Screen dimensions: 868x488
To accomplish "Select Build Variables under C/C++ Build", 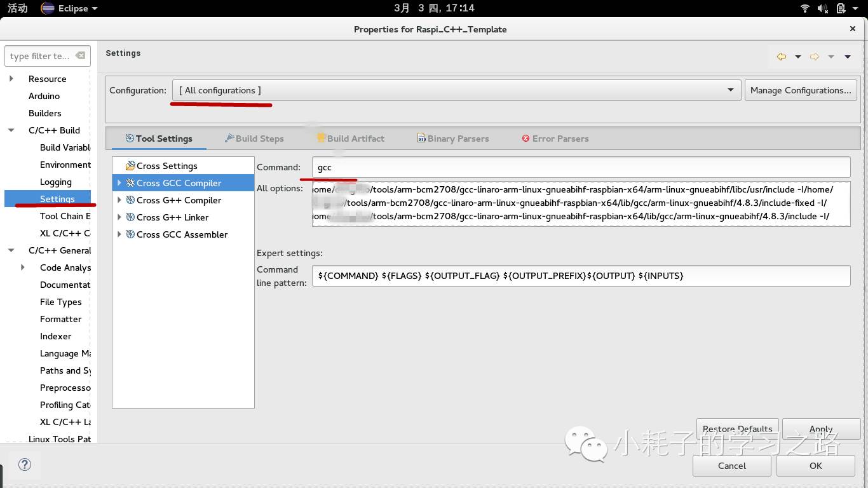I will coord(65,147).
